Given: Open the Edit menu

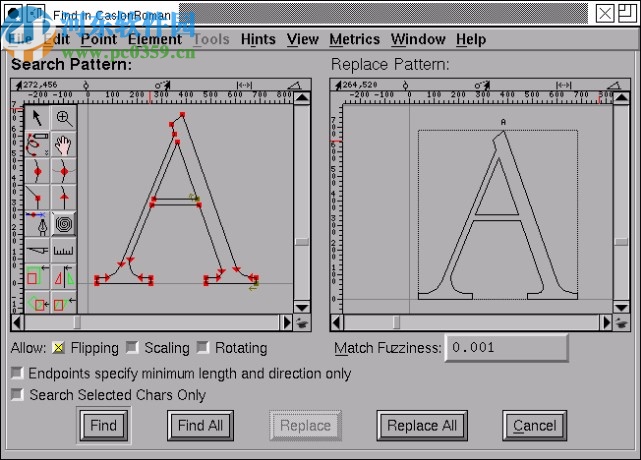Looking at the screenshot, I should 56,39.
